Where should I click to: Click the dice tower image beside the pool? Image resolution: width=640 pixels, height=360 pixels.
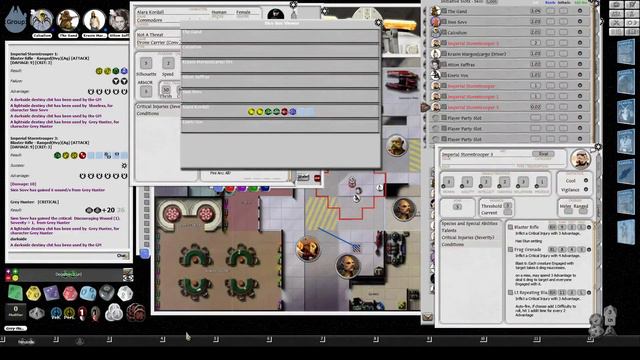coord(128,275)
